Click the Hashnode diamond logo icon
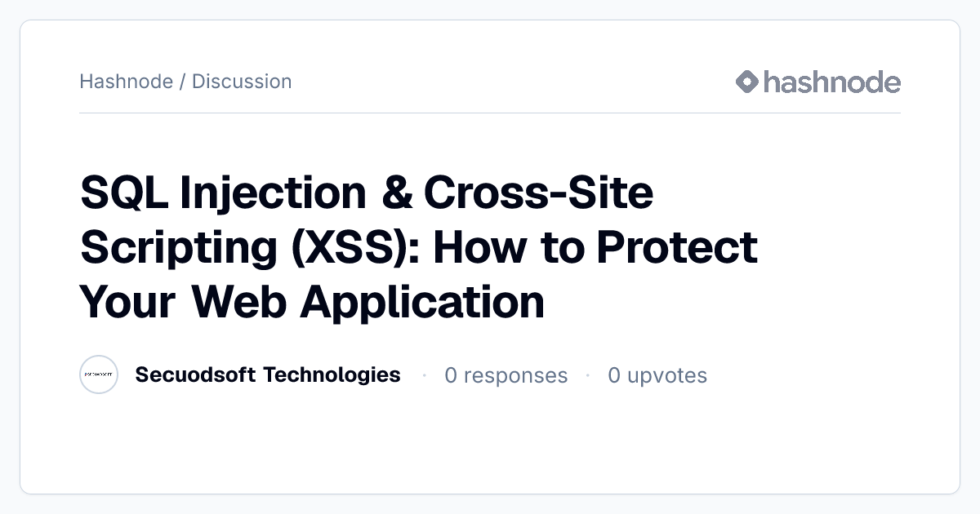 (x=747, y=82)
